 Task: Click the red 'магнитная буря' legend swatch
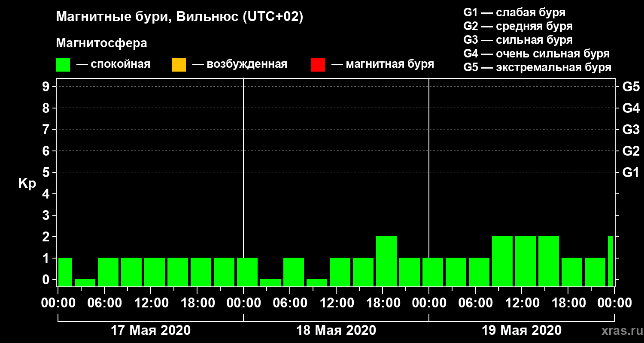pos(318,65)
